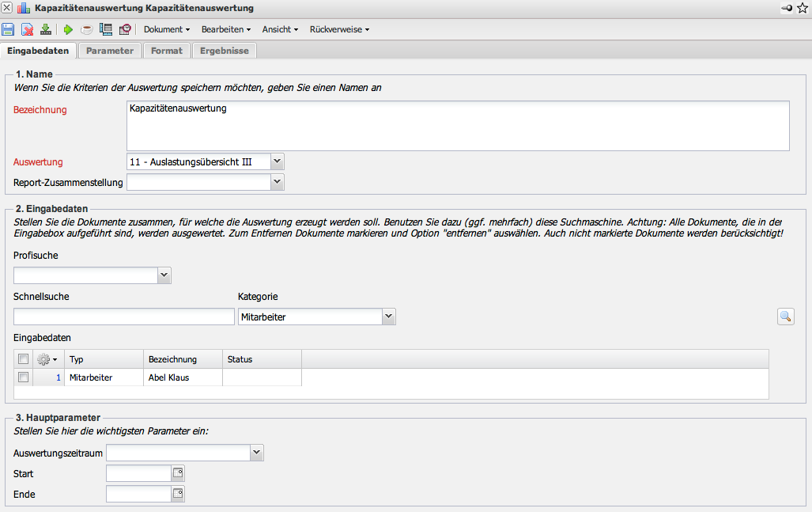Image resolution: width=812 pixels, height=512 pixels.
Task: Click the Ende date input field
Action: point(139,494)
